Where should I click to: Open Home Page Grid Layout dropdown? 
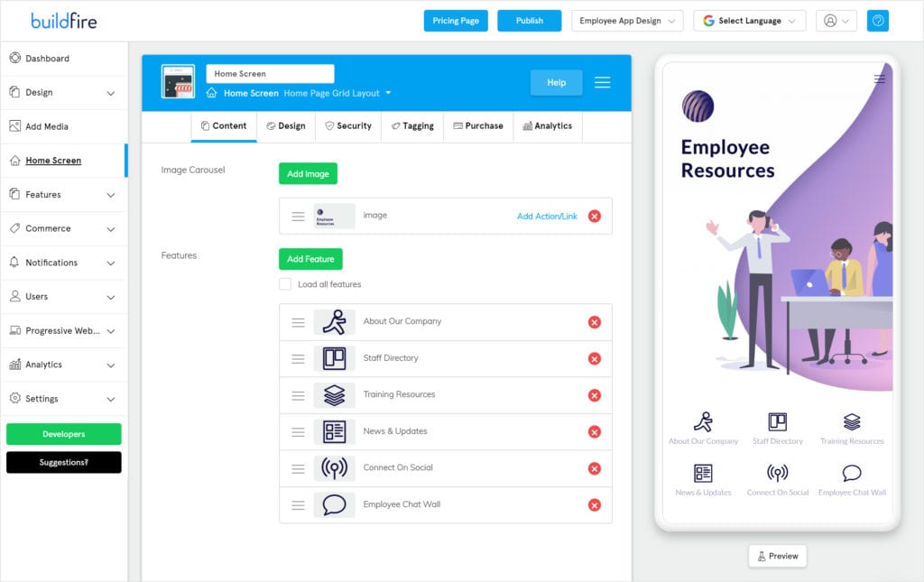(x=337, y=93)
